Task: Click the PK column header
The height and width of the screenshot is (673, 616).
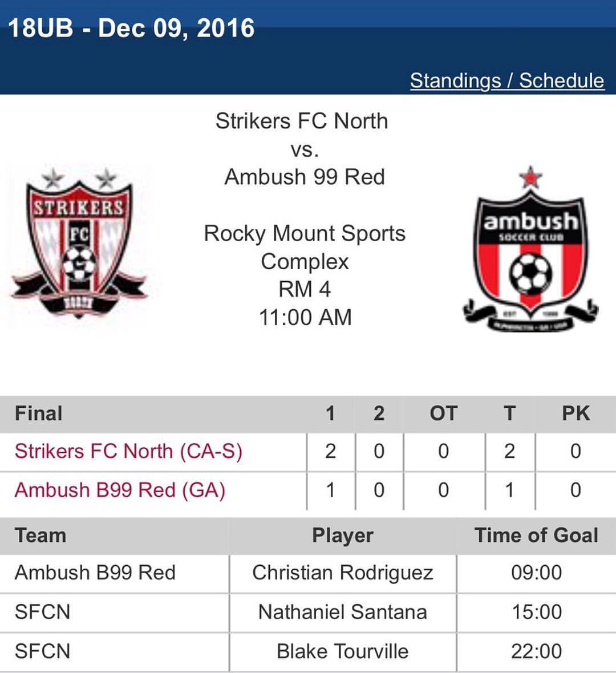Action: pyautogui.click(x=576, y=413)
